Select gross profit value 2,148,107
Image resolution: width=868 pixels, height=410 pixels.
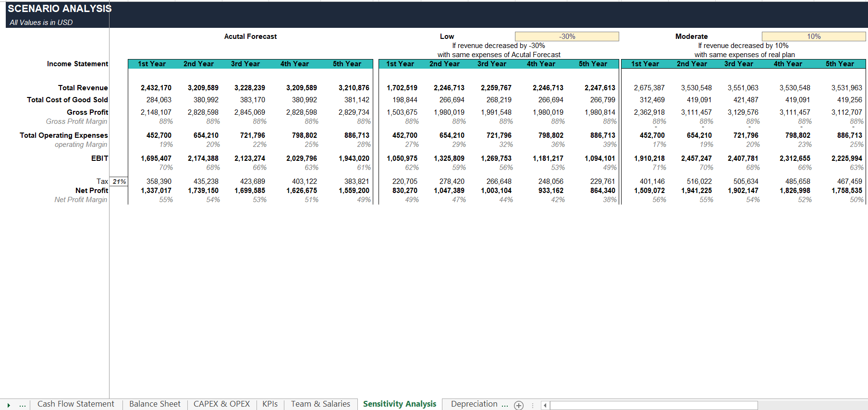click(156, 112)
